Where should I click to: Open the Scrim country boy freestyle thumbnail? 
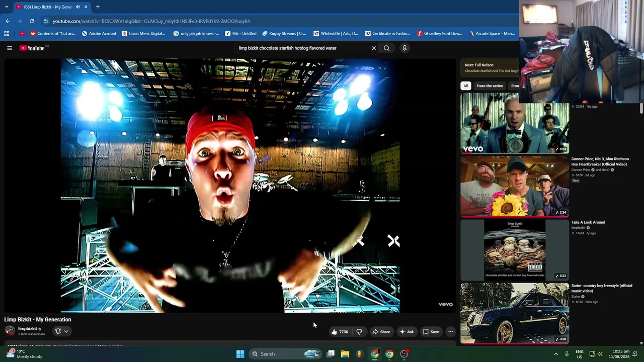coord(515,313)
